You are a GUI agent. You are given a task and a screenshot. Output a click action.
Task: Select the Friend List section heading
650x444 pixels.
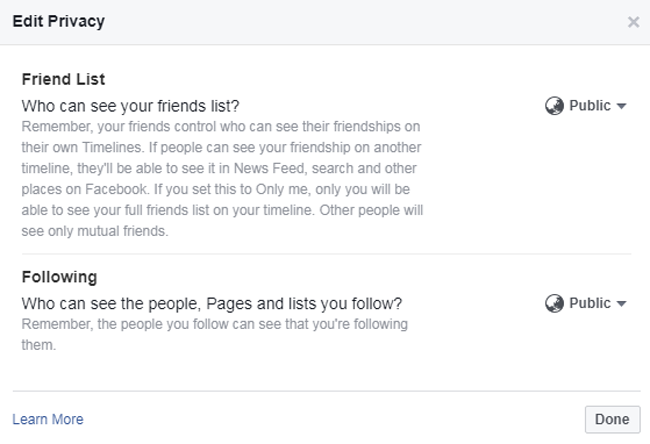[x=63, y=79]
